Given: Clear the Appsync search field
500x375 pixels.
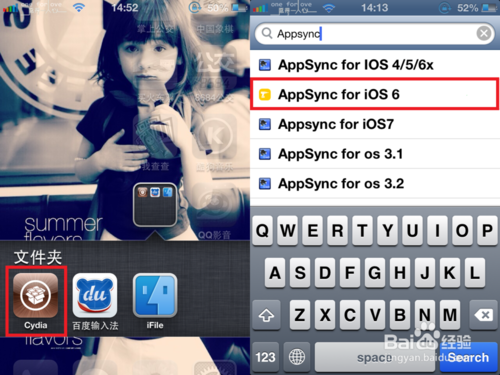Looking at the screenshot, I should [484, 33].
